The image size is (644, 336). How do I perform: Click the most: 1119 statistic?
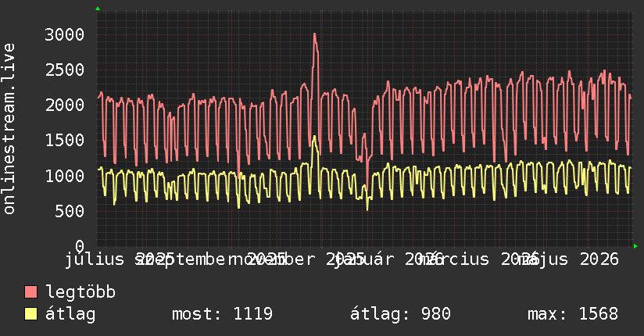click(222, 314)
